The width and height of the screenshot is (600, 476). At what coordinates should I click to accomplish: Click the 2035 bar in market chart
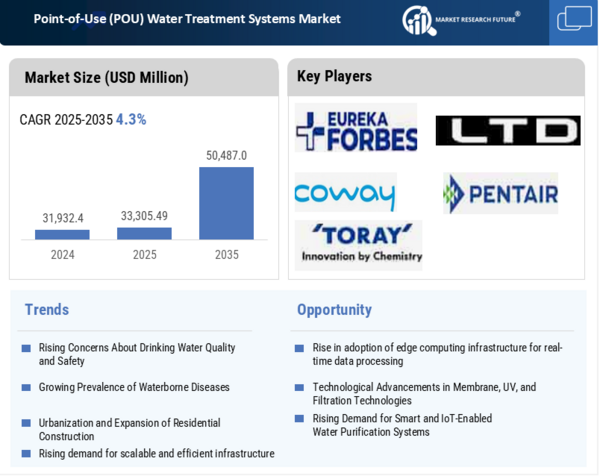pyautogui.click(x=226, y=203)
